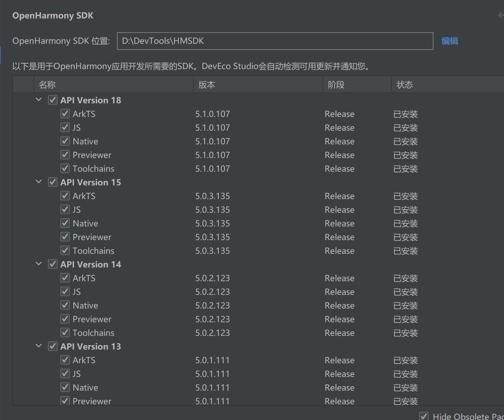Sort by the 阶段 column header
This screenshot has height=420, width=504.
(357, 84)
